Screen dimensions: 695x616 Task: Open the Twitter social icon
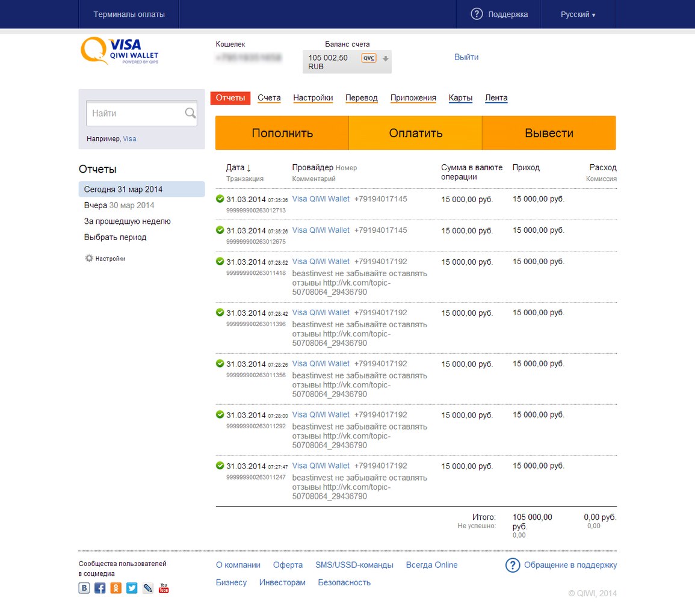(x=132, y=588)
